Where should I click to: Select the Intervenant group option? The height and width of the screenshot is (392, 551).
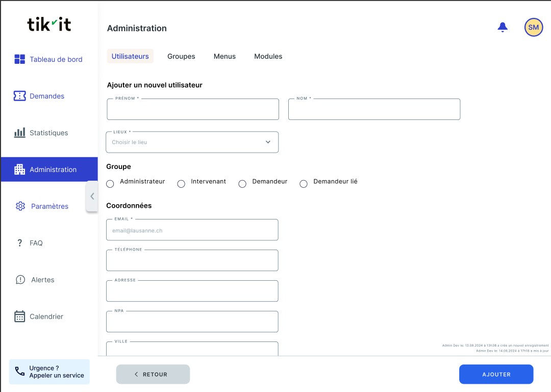181,184
